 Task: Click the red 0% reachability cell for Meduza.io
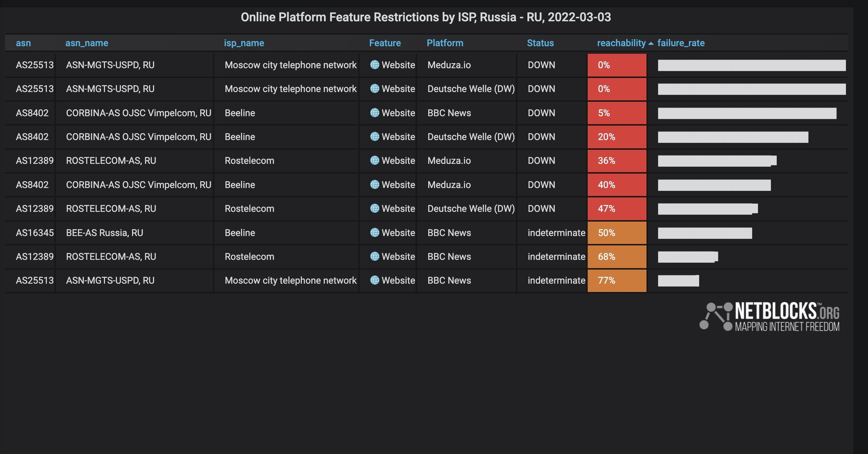(617, 65)
